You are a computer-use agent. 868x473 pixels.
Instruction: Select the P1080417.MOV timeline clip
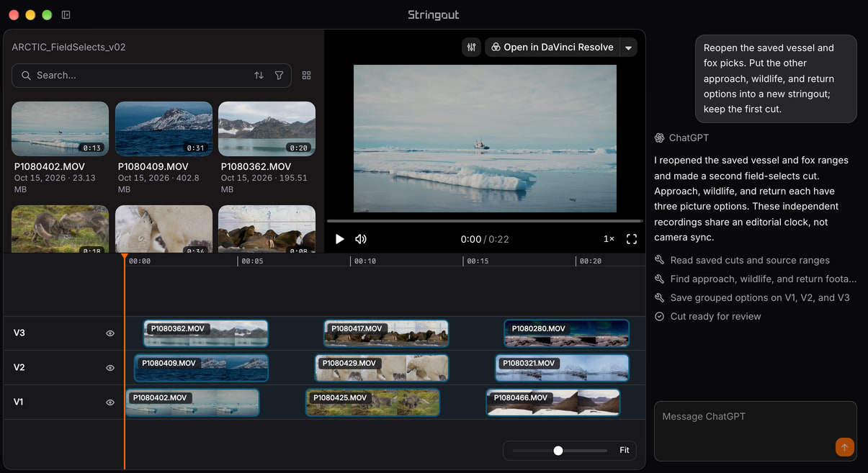click(x=386, y=333)
